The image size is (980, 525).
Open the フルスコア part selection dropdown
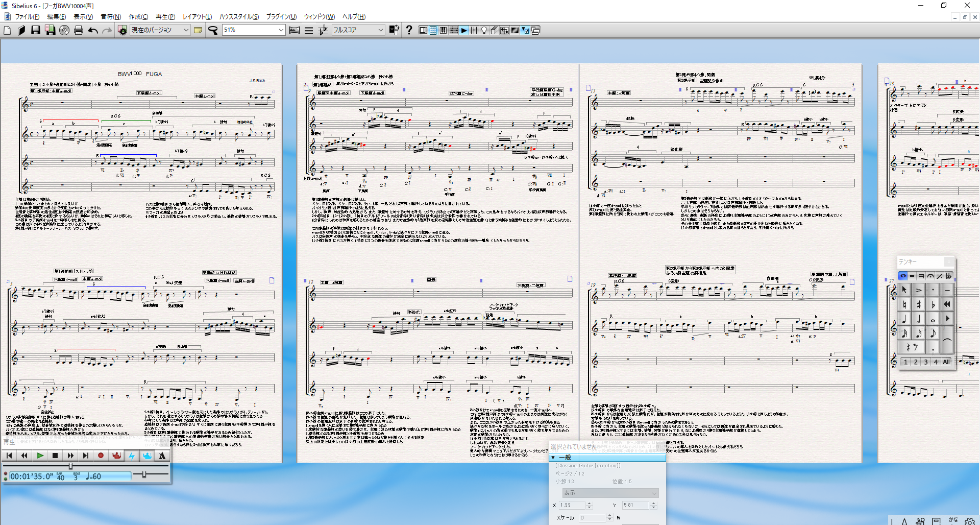(x=358, y=30)
